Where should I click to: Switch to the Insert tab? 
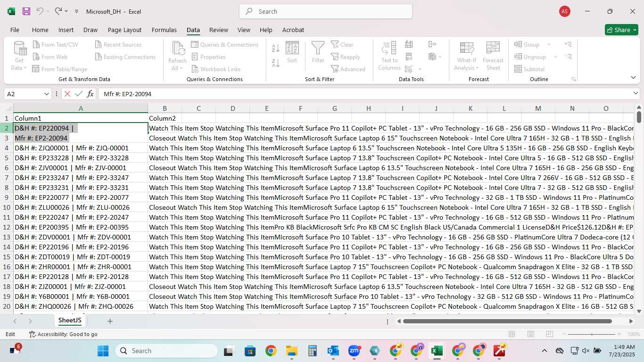(x=66, y=30)
